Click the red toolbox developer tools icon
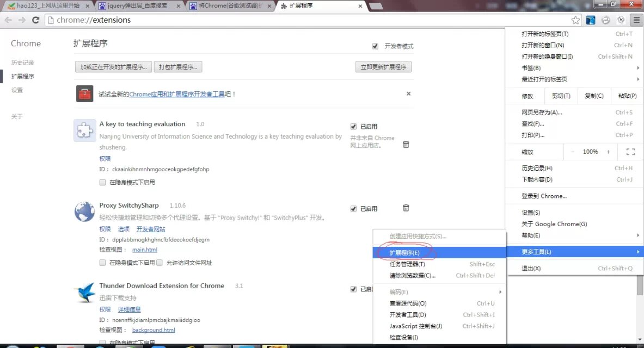644x348 pixels. click(x=84, y=94)
